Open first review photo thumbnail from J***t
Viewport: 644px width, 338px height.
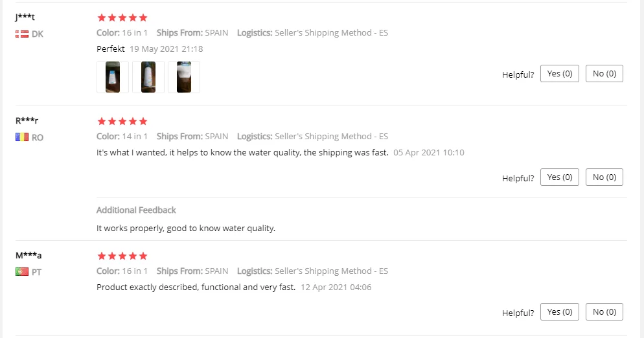pyautogui.click(x=113, y=77)
